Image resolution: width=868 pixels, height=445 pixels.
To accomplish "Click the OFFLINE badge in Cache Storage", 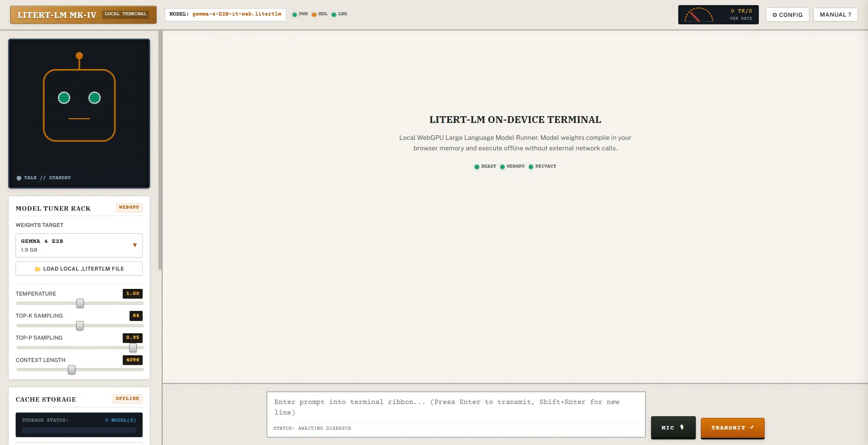I will click(x=127, y=399).
